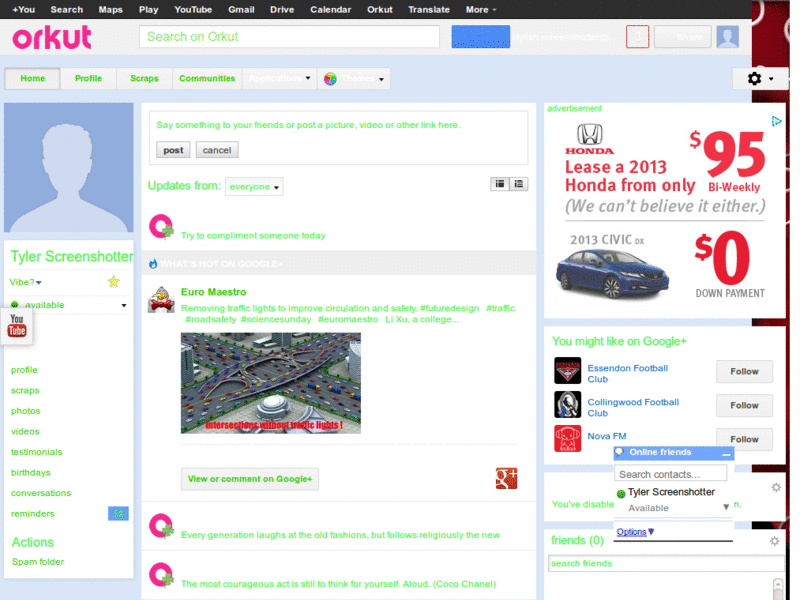Follow Essendon Football Club
Image resolution: width=800 pixels, height=600 pixels.
(744, 371)
